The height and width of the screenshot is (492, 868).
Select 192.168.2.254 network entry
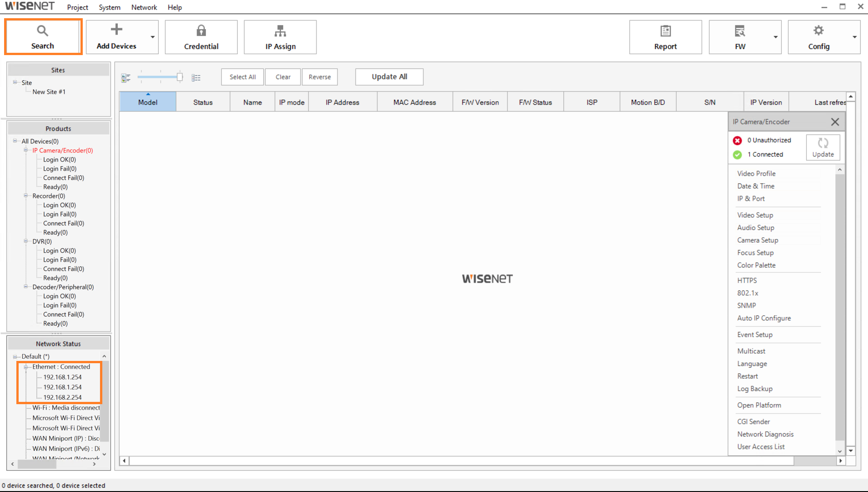coord(63,397)
